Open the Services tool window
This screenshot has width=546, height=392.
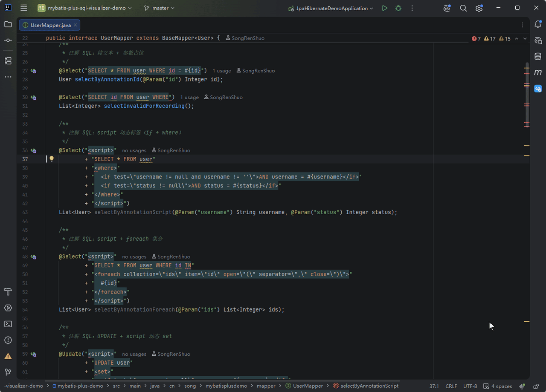click(8, 308)
